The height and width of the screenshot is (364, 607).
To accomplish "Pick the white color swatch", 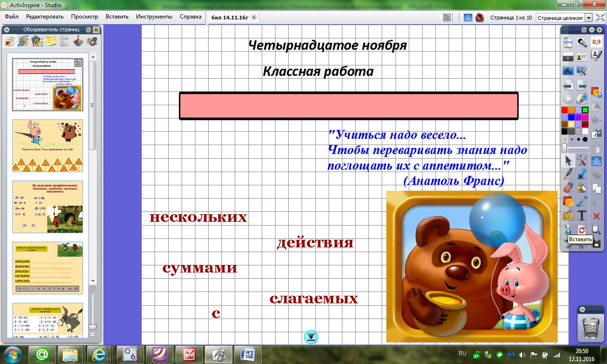I will 585,131.
